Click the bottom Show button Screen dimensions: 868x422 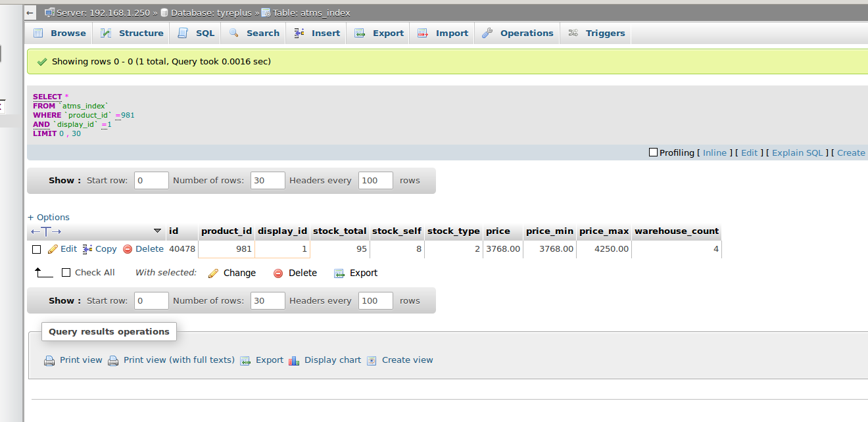(65, 300)
